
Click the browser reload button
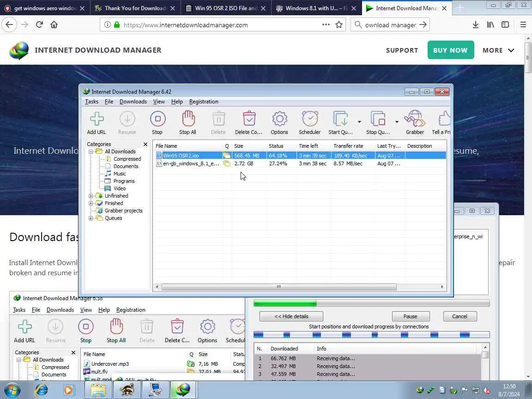point(39,24)
